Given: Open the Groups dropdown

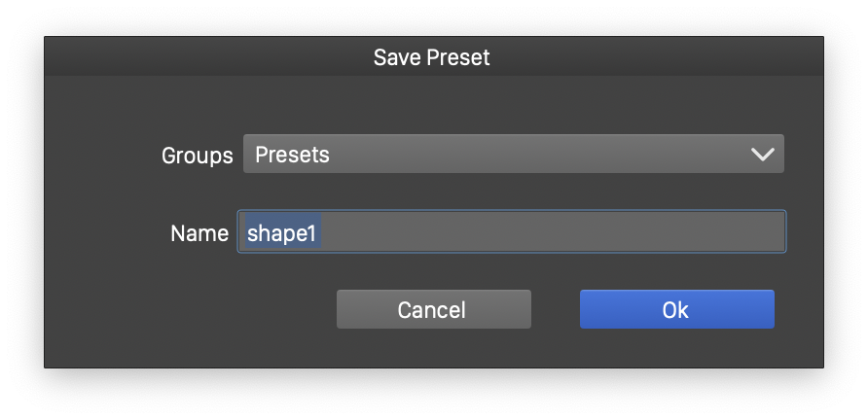Looking at the screenshot, I should tap(513, 155).
